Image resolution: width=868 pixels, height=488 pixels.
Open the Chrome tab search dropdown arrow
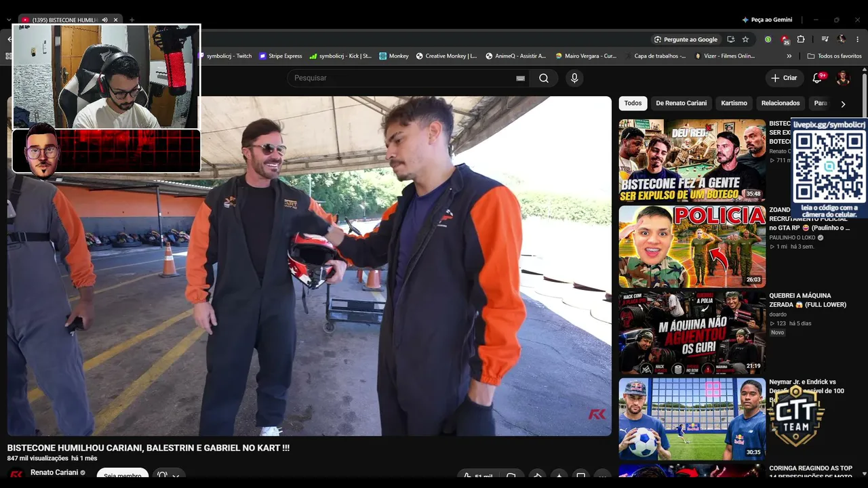[9, 20]
